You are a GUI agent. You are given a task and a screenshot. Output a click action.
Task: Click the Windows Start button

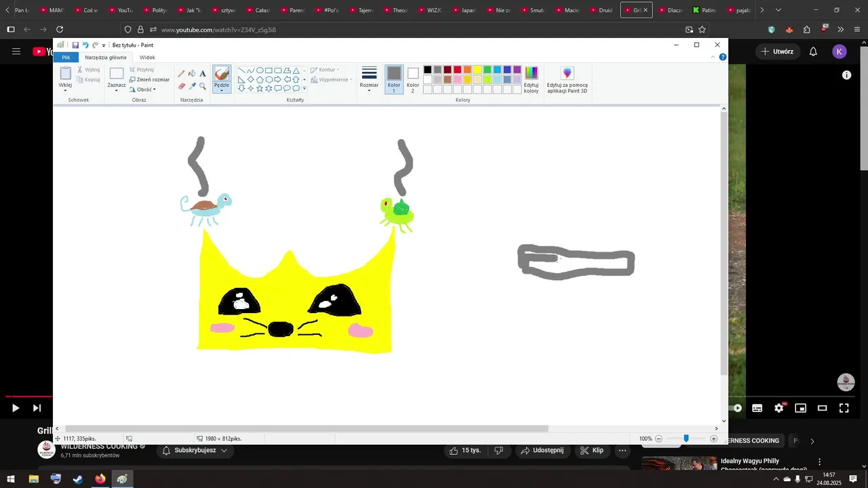coord(11,479)
